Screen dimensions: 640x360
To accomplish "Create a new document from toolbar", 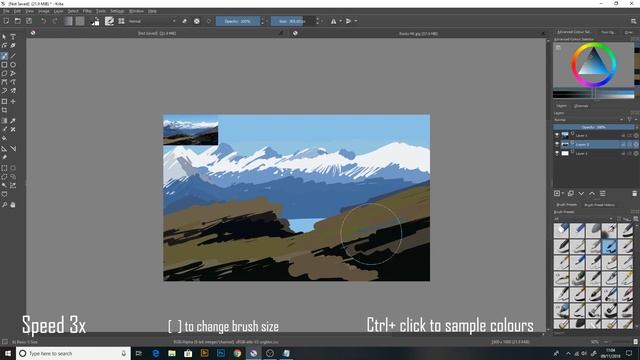I will [6, 21].
